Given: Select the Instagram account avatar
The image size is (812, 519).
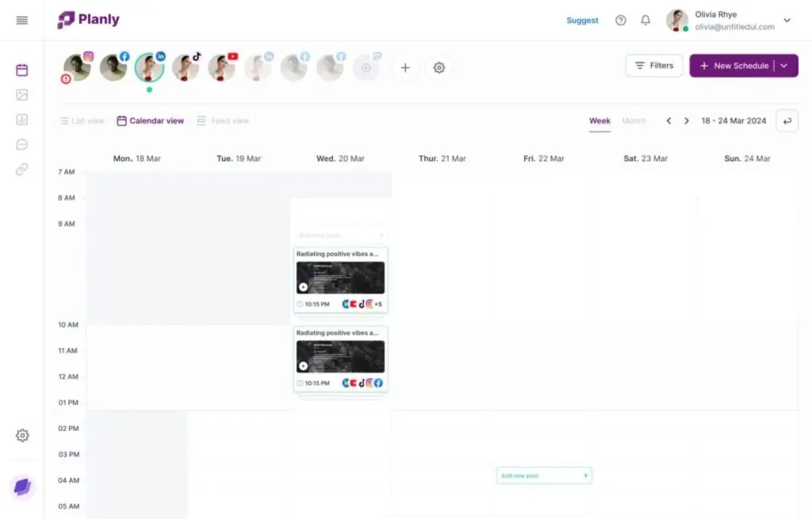Looking at the screenshot, I should coord(78,68).
